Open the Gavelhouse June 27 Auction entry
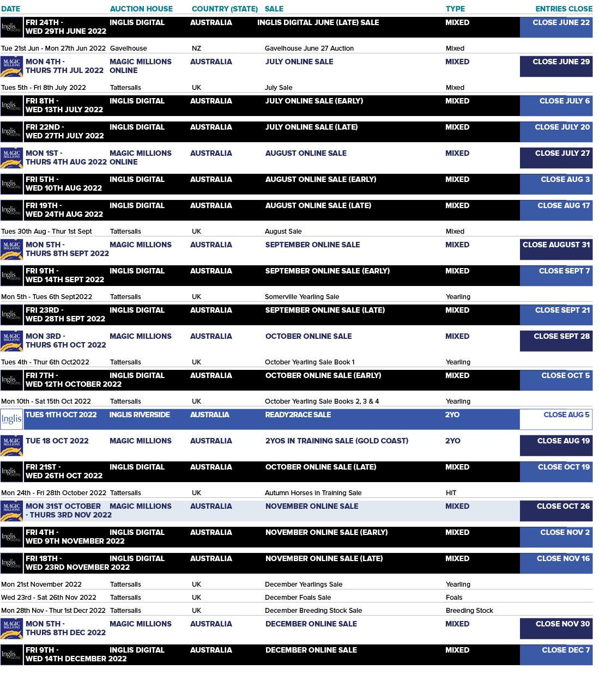 [x=308, y=48]
